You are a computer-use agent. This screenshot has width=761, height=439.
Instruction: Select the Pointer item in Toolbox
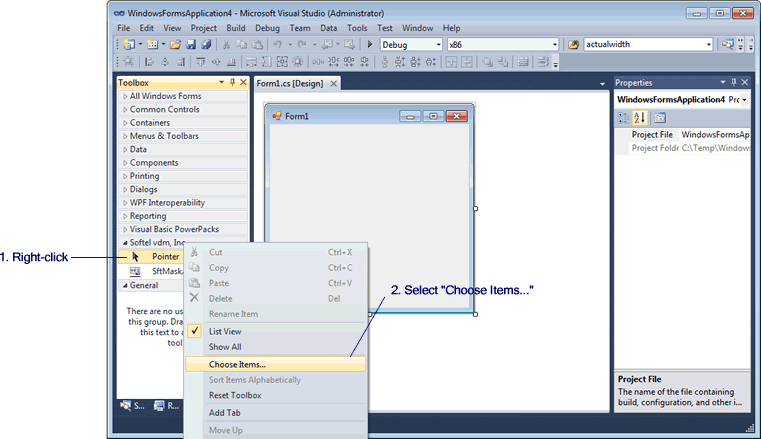165,257
